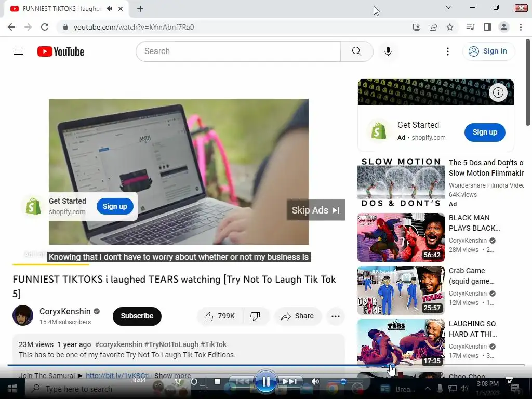
Task: Click the #TikTok hashtag
Action: point(214,344)
